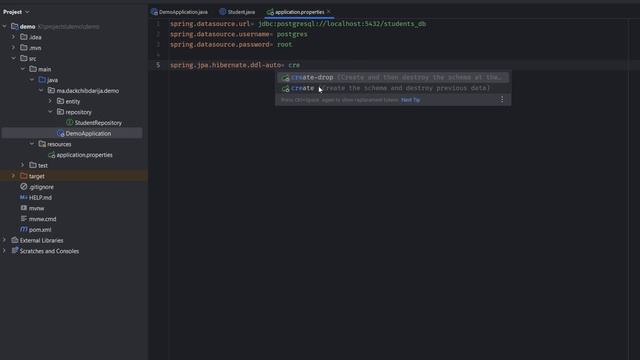Click the spring.datasource.password property line
Image resolution: width=640 pixels, height=360 pixels.
(x=231, y=44)
